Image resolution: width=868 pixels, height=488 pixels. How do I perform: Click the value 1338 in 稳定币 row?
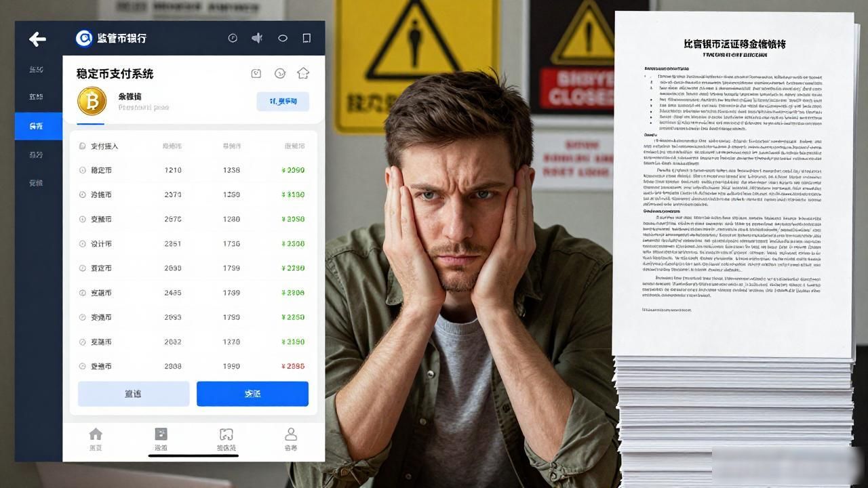pyautogui.click(x=231, y=170)
